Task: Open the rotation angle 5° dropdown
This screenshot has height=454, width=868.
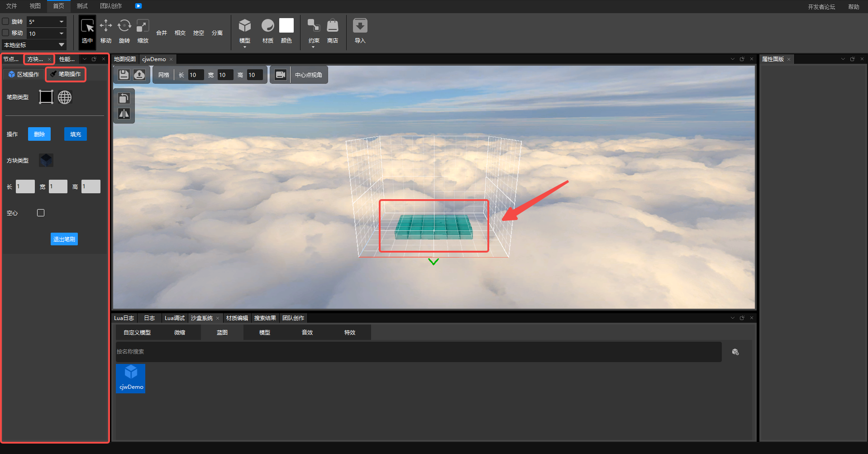Action: point(62,22)
